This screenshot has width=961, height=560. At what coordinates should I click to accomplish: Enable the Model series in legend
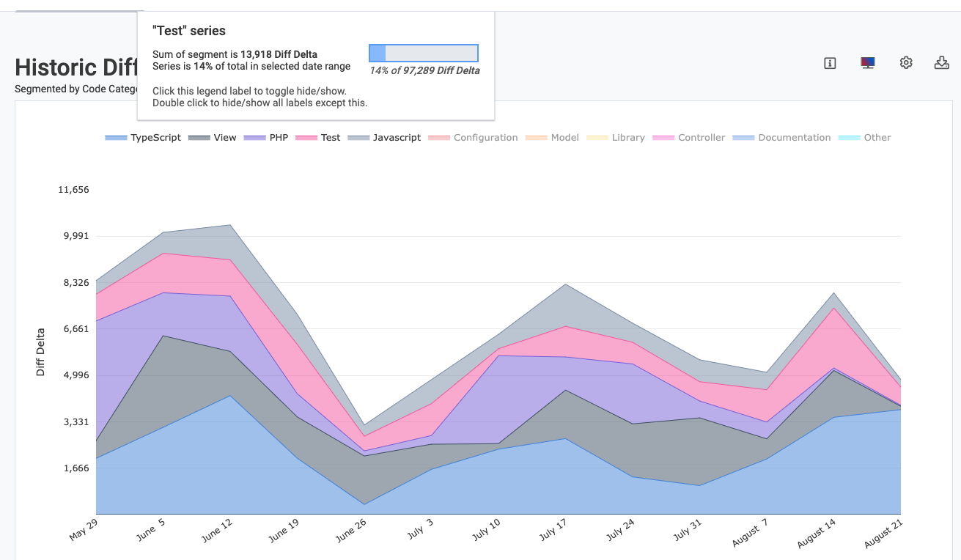564,138
